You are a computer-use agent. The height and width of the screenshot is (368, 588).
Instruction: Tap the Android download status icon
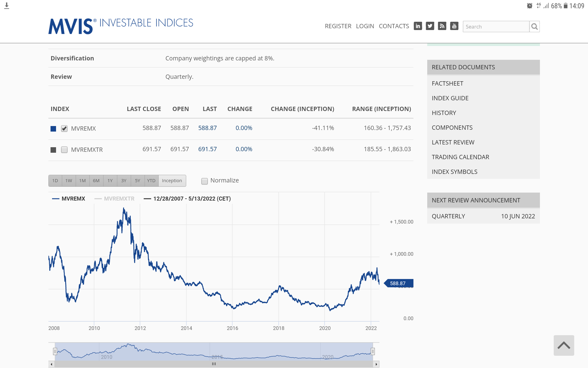point(7,6)
